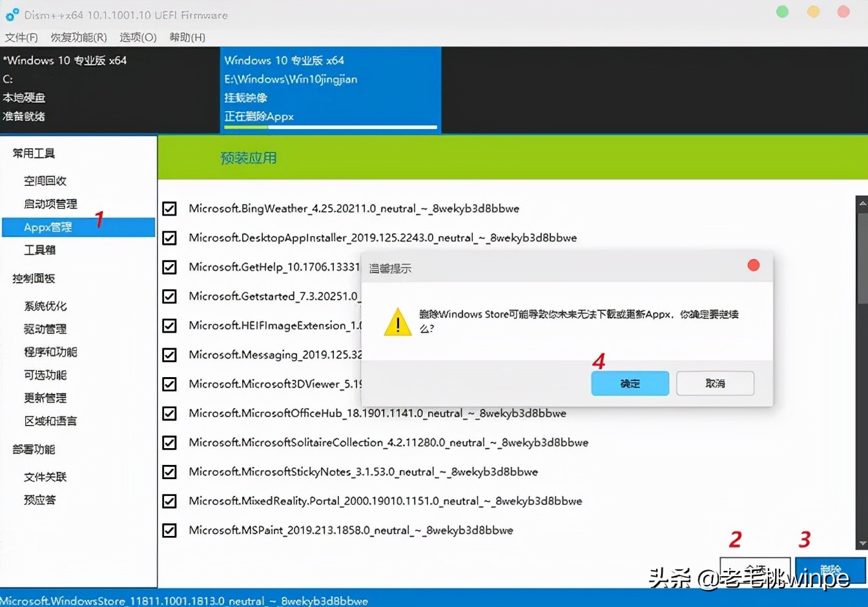Click the scrollbar down arrow
This screenshot has width=868, height=607.
pos(862,544)
